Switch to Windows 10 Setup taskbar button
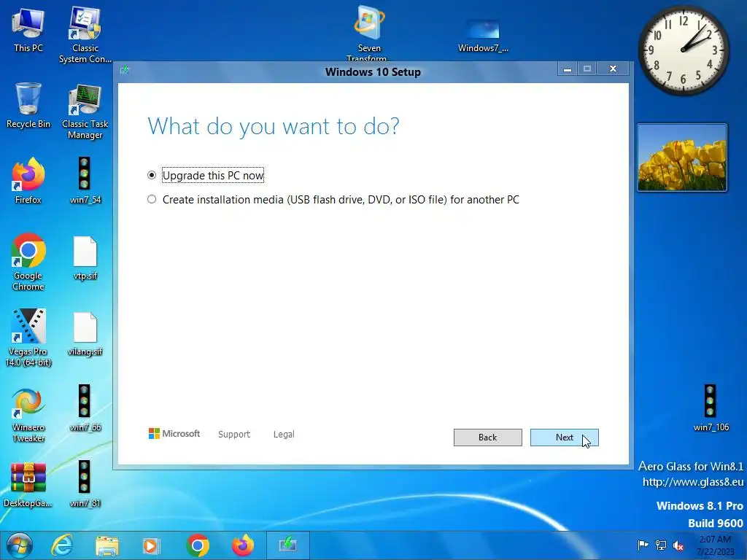The height and width of the screenshot is (560, 747). (287, 545)
